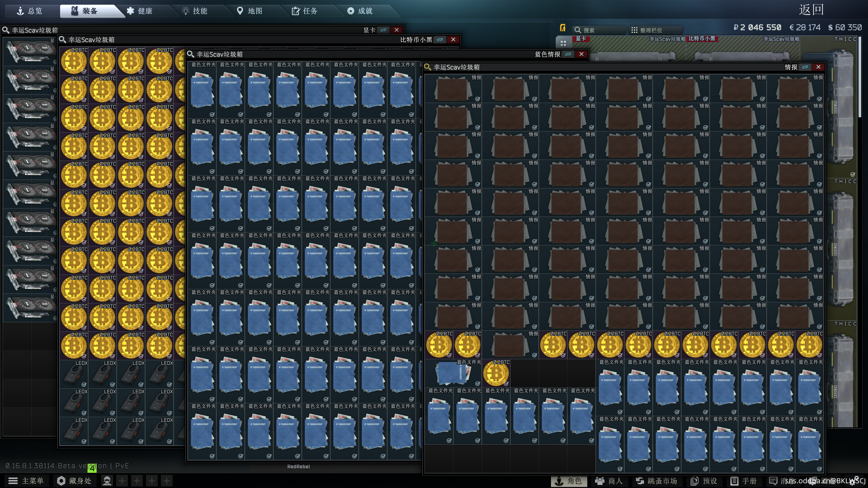The width and height of the screenshot is (868, 488).
Task: Click the search icon in 蓝色情报 window title
Action: [x=191, y=54]
